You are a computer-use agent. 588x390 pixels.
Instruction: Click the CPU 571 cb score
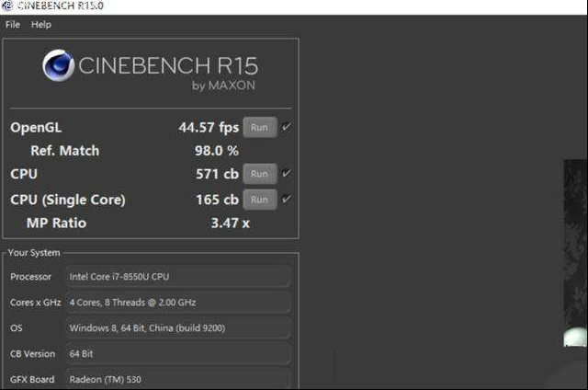click(217, 174)
